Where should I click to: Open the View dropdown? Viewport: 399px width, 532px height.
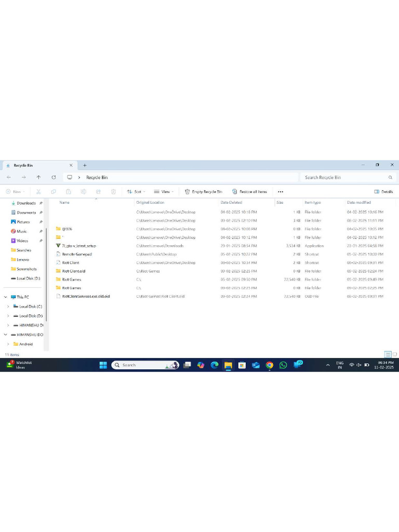pyautogui.click(x=164, y=192)
